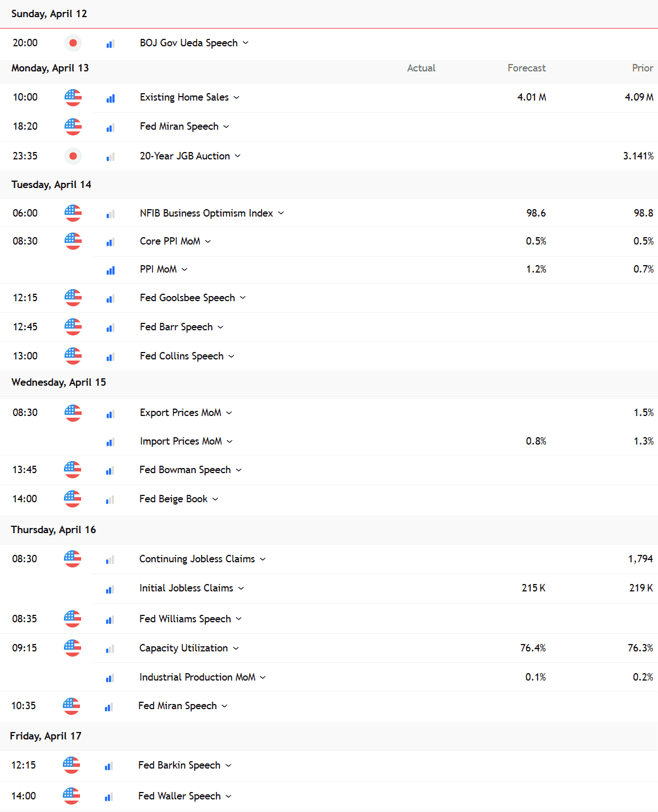Click US flag beside Fed Beige Book

pyautogui.click(x=73, y=499)
